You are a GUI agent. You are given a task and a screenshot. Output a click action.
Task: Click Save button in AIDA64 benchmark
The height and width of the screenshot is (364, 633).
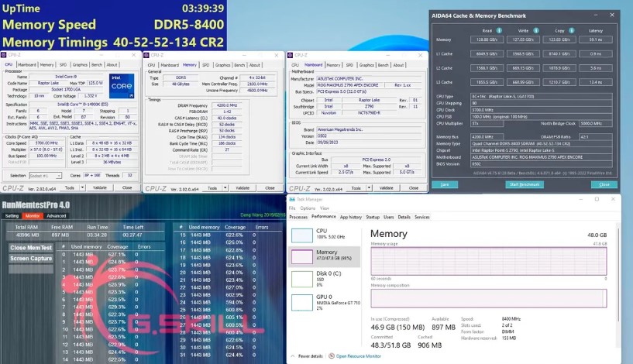tap(445, 184)
